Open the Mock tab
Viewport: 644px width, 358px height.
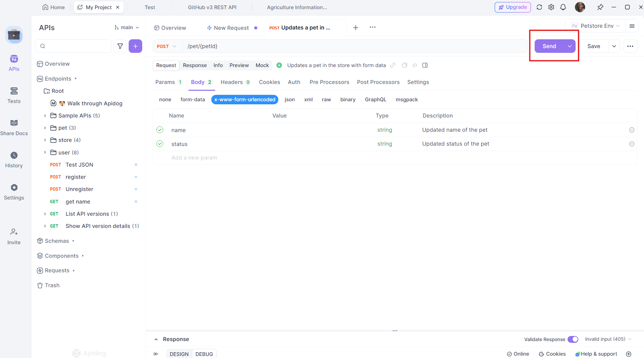262,65
